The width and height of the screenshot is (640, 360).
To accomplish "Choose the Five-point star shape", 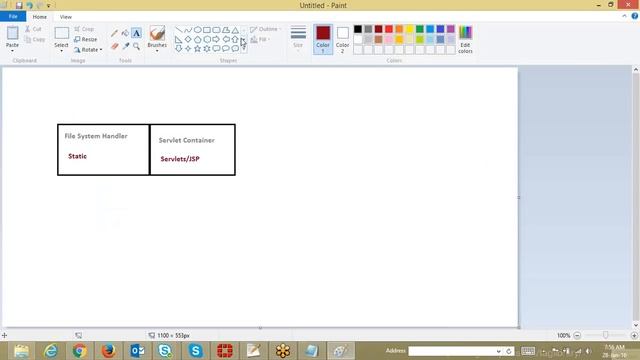I will tap(197, 49).
